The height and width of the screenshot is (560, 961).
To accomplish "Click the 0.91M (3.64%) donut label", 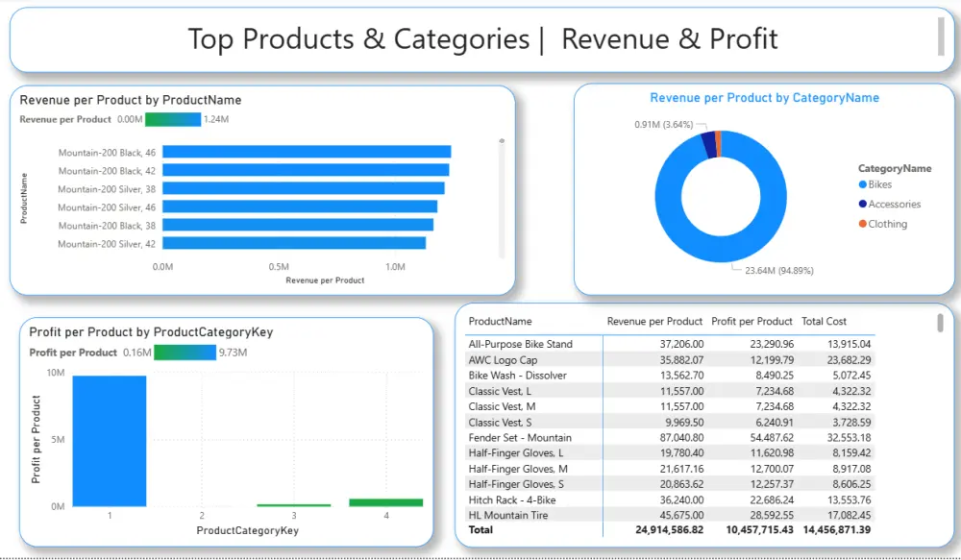I will 664,124.
